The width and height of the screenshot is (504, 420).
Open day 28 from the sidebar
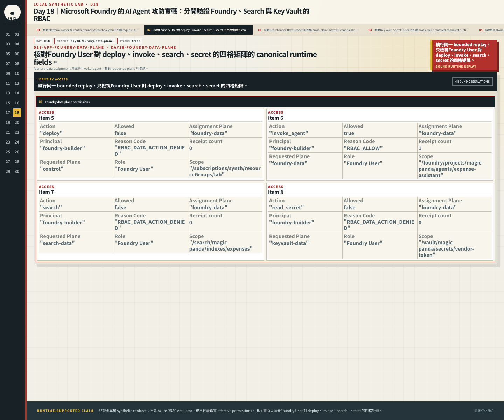(x=17, y=162)
